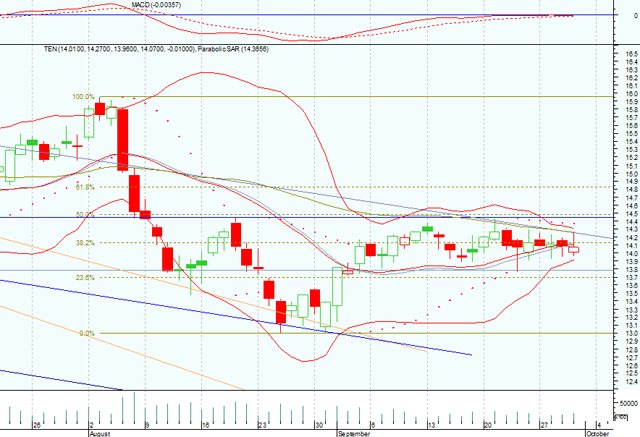Click the tallest volume bar in August

click(133, 407)
